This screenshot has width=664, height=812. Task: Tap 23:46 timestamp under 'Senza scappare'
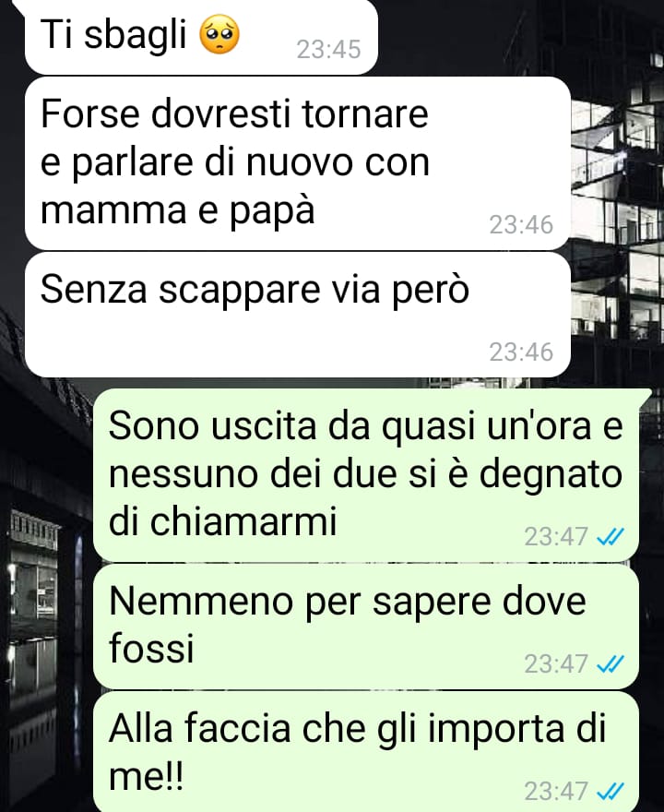[x=521, y=352]
